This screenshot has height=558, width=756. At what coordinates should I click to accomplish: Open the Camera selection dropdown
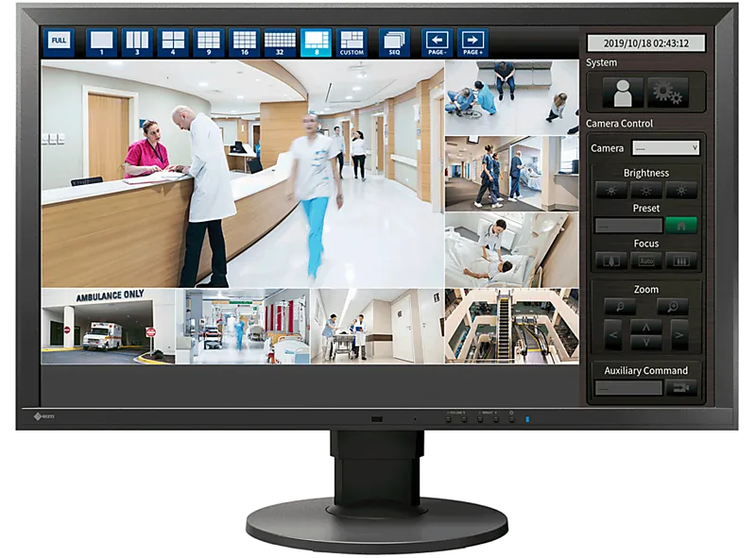point(665,148)
